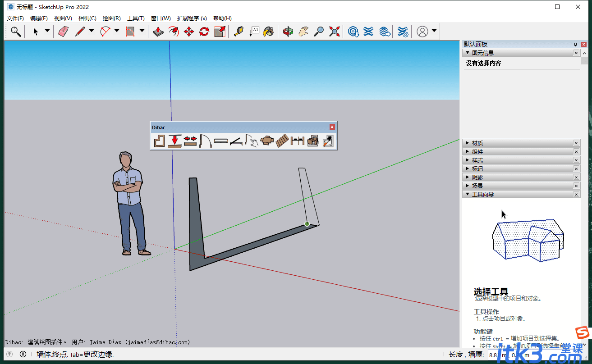592x364 pixels.
Task: Expand the 标记 panel
Action: coord(468,169)
